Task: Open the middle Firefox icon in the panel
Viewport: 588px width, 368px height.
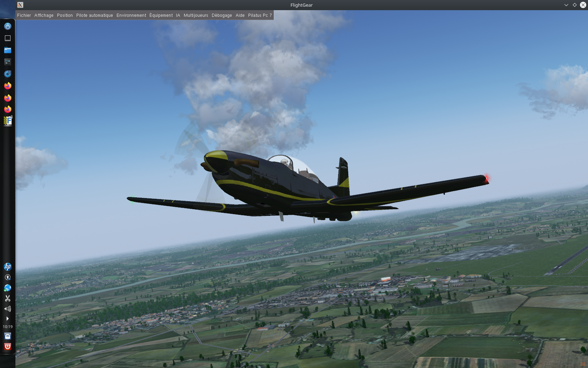Action: tap(7, 98)
